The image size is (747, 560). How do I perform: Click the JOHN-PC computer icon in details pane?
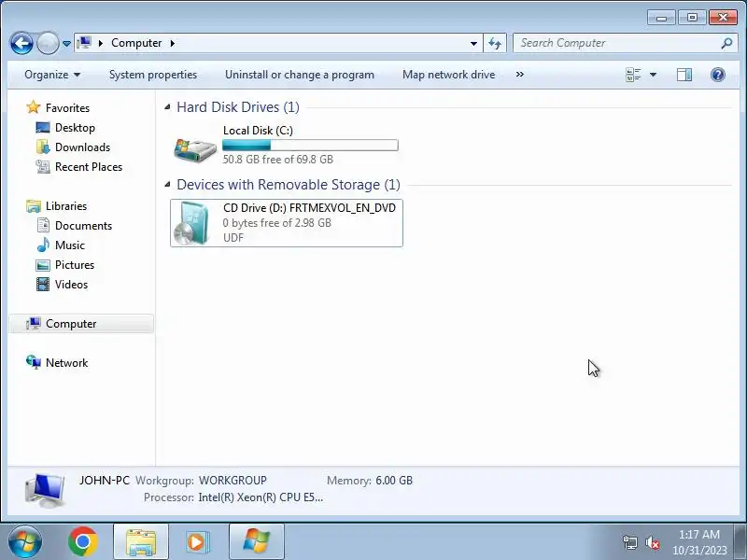click(x=45, y=490)
